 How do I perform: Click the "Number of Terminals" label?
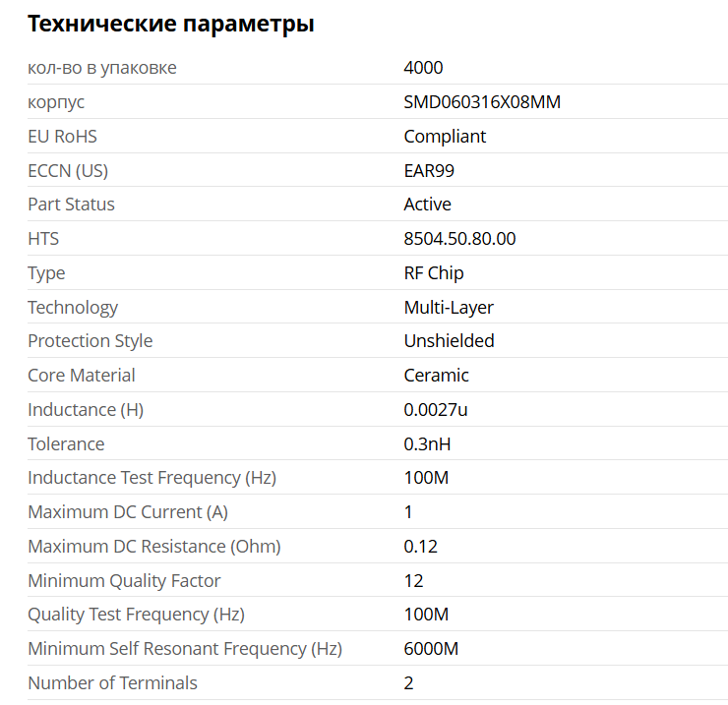click(112, 683)
